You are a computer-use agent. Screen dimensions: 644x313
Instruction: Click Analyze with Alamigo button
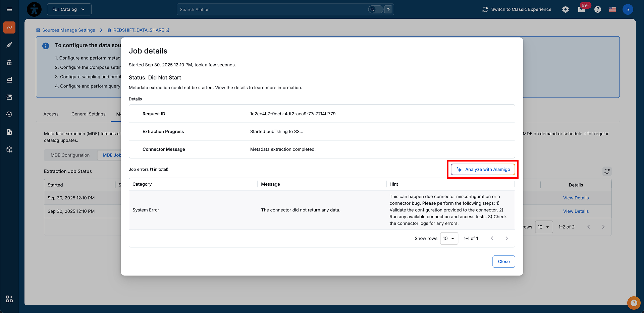pos(483,170)
